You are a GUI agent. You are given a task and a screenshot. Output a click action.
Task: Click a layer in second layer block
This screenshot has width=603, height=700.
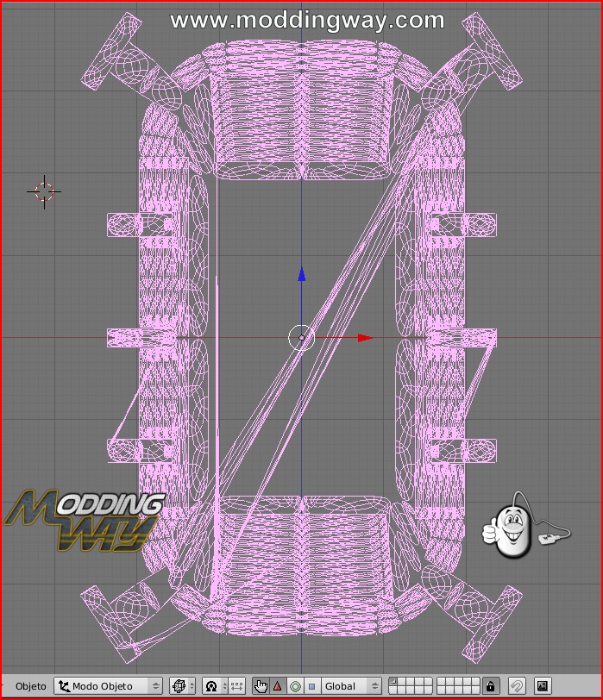pos(459,686)
